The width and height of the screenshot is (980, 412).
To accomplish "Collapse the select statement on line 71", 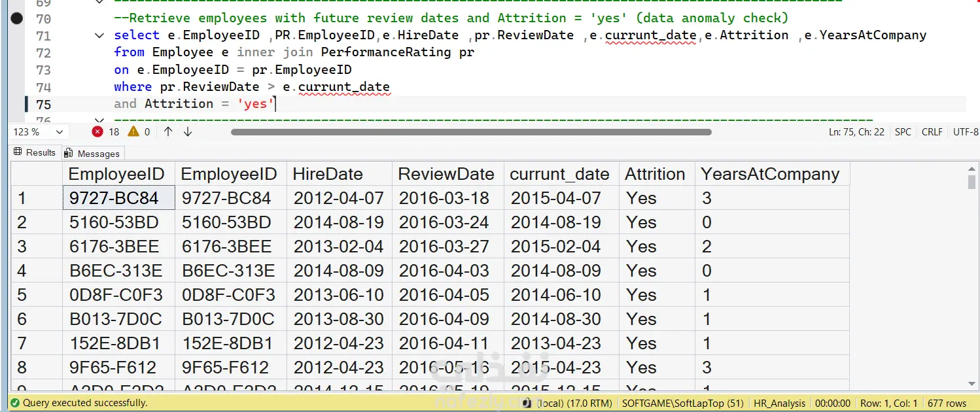I will point(99,35).
